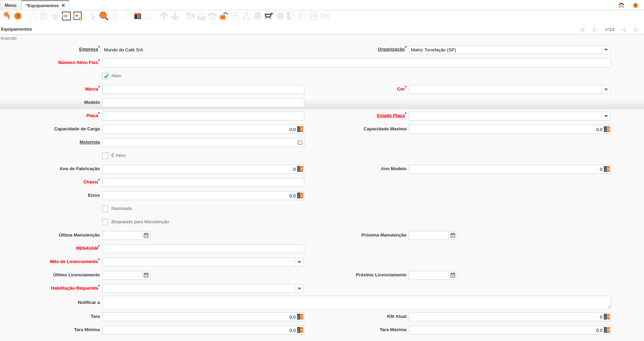Click the Estado Placa label link

click(390, 116)
